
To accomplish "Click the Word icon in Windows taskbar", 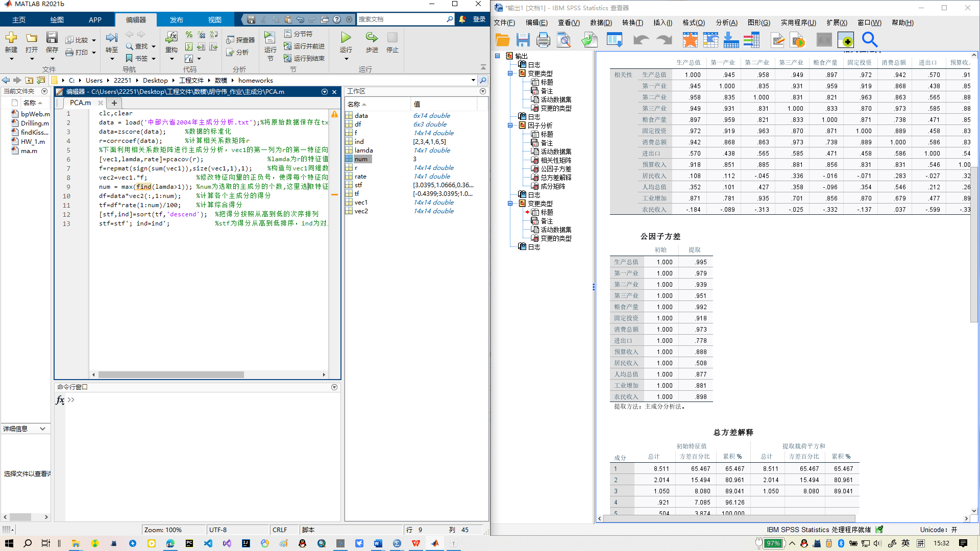I will point(378,543).
